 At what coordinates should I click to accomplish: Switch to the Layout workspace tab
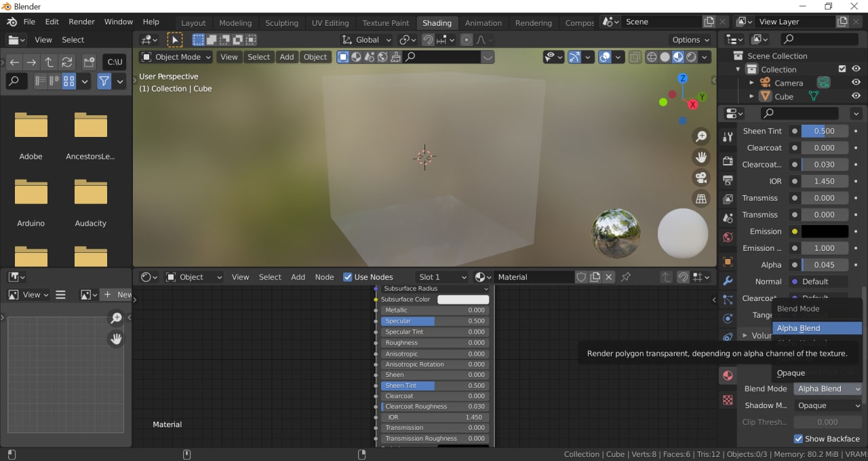click(193, 23)
